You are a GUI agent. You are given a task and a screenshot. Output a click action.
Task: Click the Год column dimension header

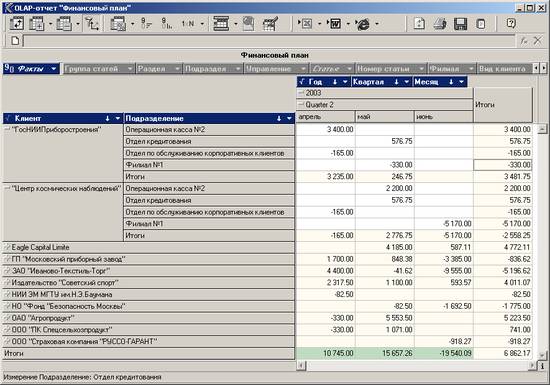pyautogui.click(x=323, y=82)
